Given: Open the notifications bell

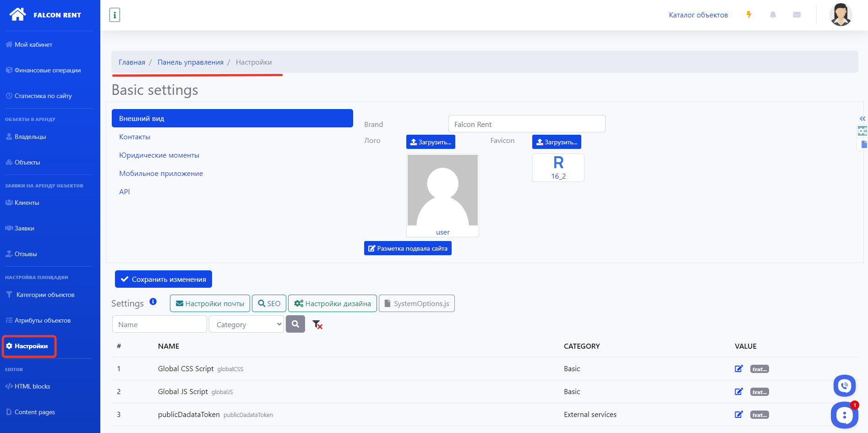Looking at the screenshot, I should [773, 15].
